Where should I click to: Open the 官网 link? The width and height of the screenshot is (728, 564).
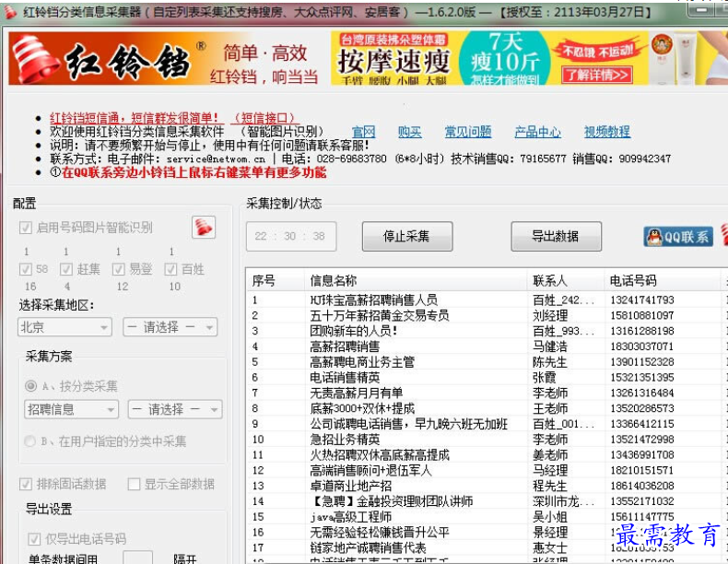pos(363,132)
